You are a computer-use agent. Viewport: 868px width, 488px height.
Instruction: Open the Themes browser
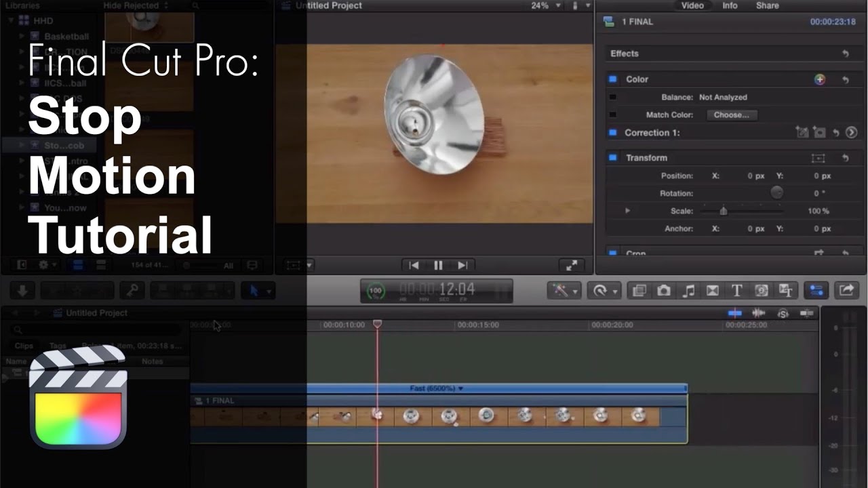(x=785, y=291)
